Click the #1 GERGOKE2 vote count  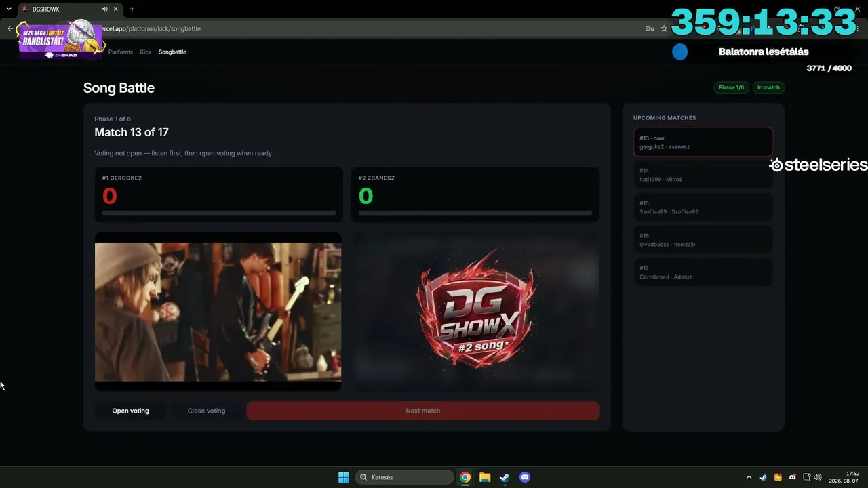109,196
